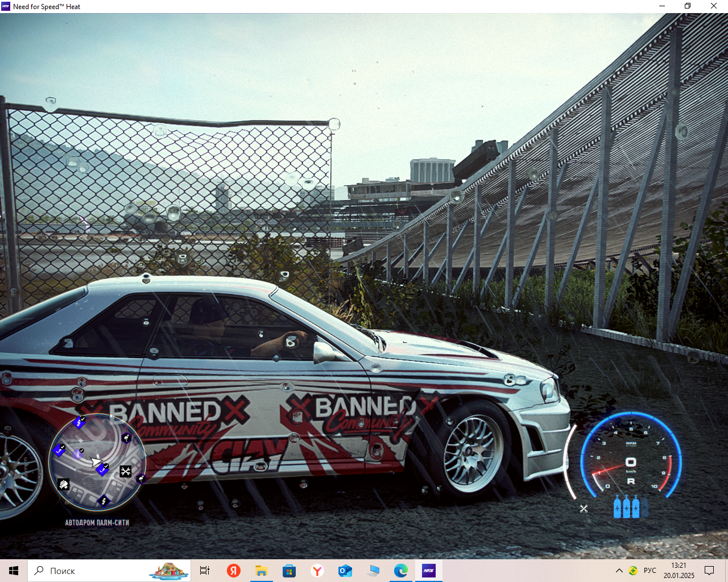Click the red tachometer needle

tap(607, 469)
